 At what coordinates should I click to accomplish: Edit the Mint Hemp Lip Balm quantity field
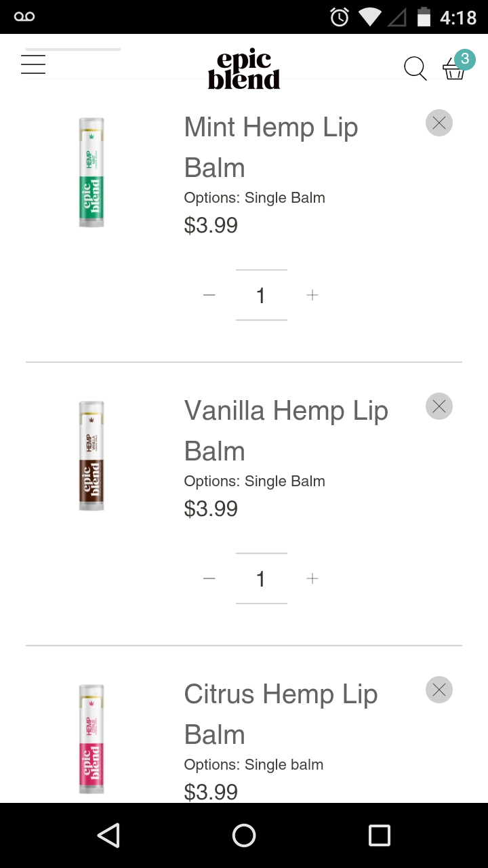coord(261,295)
